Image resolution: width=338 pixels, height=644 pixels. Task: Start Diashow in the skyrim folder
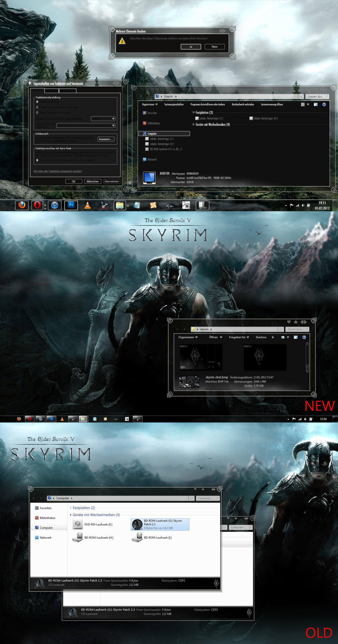pos(261,337)
